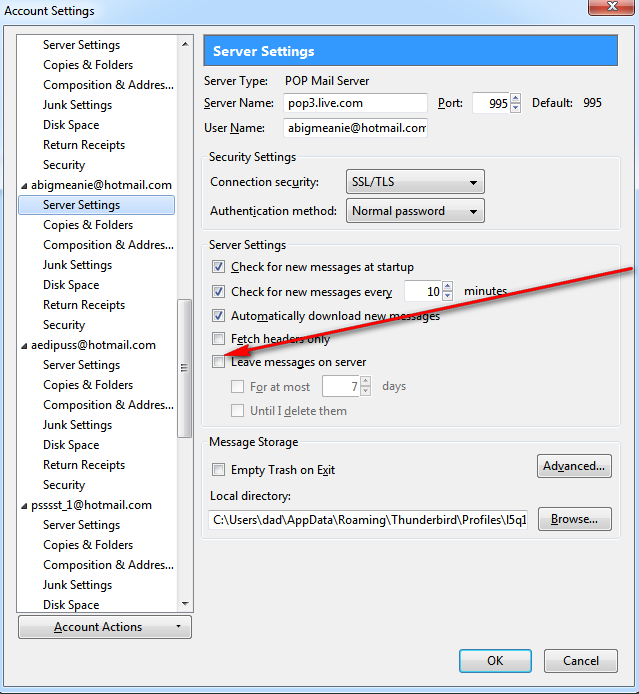
Task: Select Composition & Addressing under psssst_1@hotmail.com
Action: tap(108, 565)
